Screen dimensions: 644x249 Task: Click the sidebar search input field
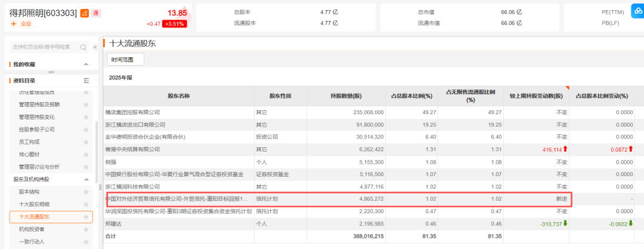tap(42, 47)
